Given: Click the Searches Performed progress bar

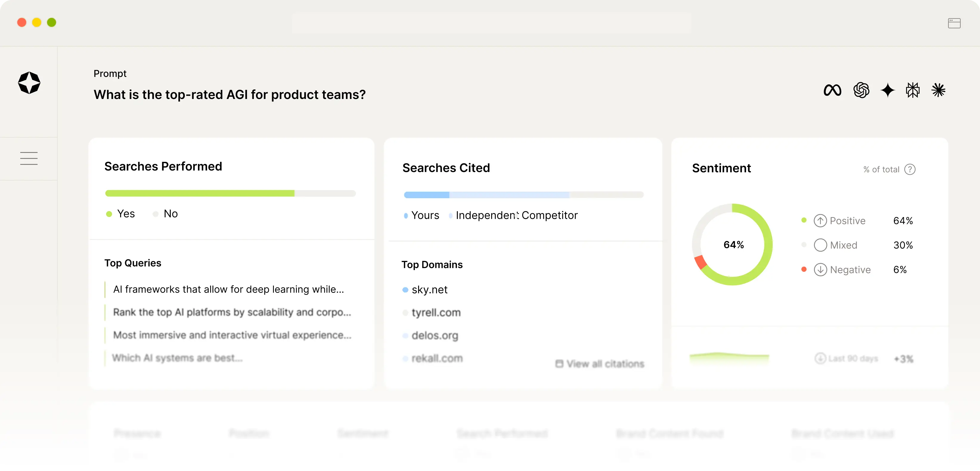Looking at the screenshot, I should coord(230,193).
